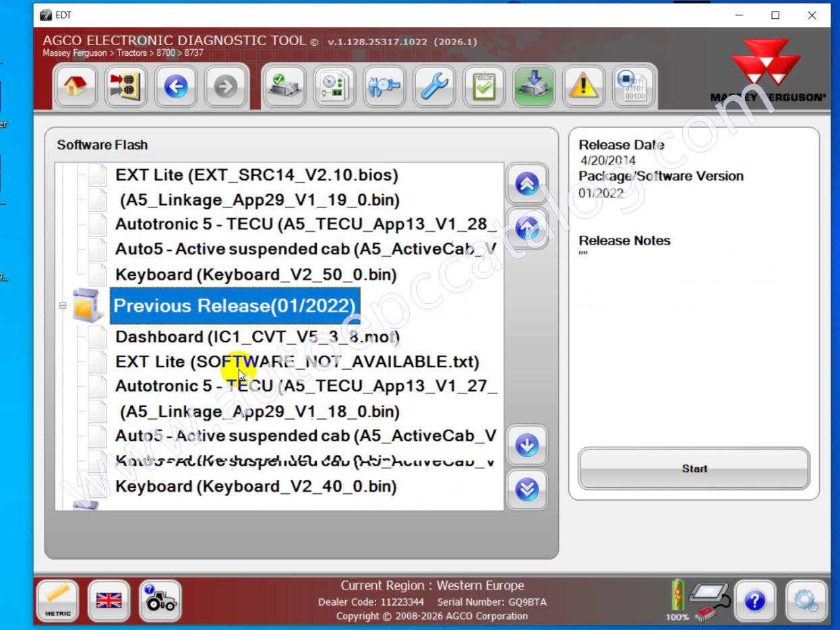Jump to bottom with double down arrow
Viewport: 840px width, 630px height.
527,489
